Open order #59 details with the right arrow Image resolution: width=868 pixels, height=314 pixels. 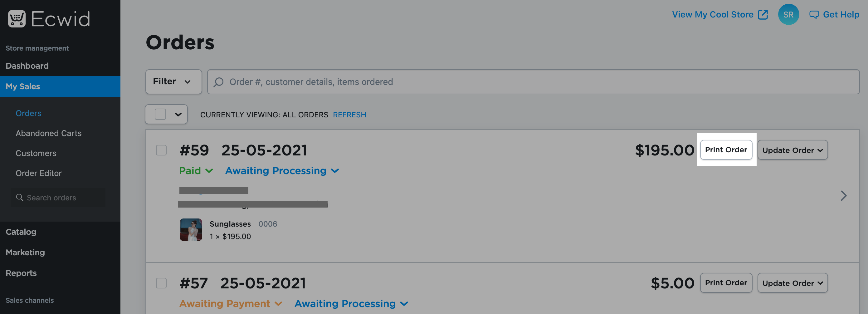click(843, 196)
